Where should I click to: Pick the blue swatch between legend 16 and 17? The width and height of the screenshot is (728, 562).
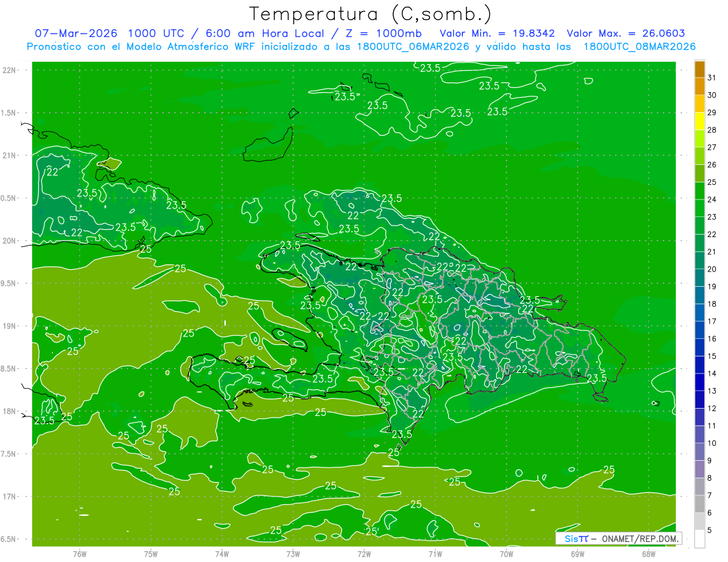click(699, 330)
